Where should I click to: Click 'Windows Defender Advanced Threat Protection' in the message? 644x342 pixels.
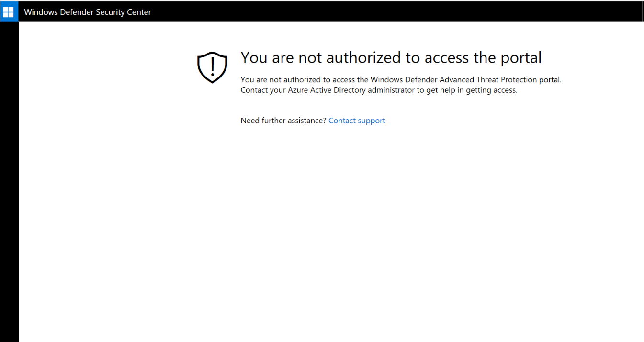(x=448, y=79)
